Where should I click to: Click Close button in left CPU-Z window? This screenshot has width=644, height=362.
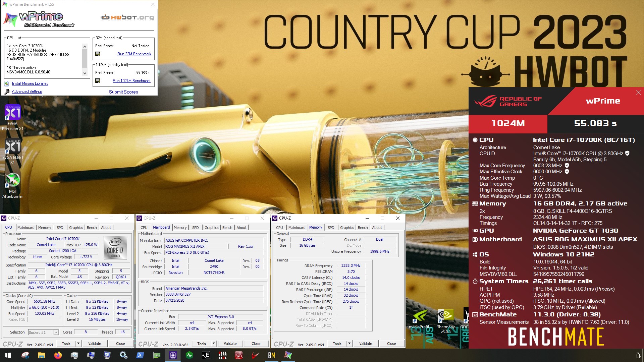[120, 344]
